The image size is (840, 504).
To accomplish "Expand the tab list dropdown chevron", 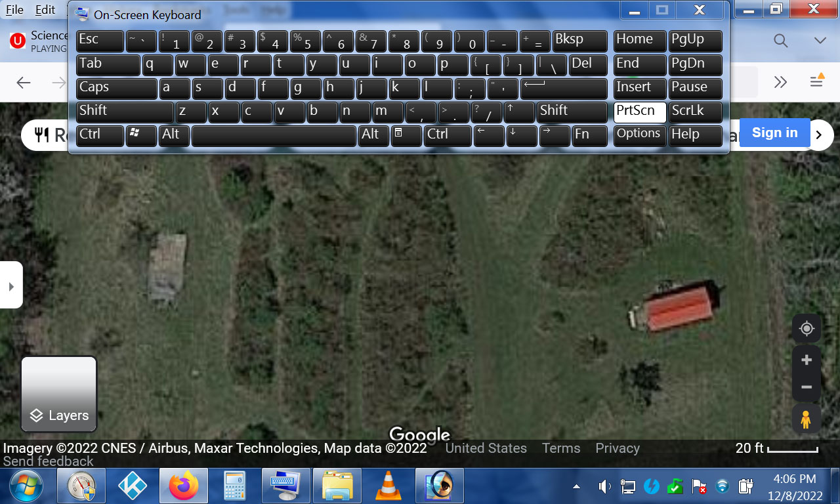I will (820, 41).
